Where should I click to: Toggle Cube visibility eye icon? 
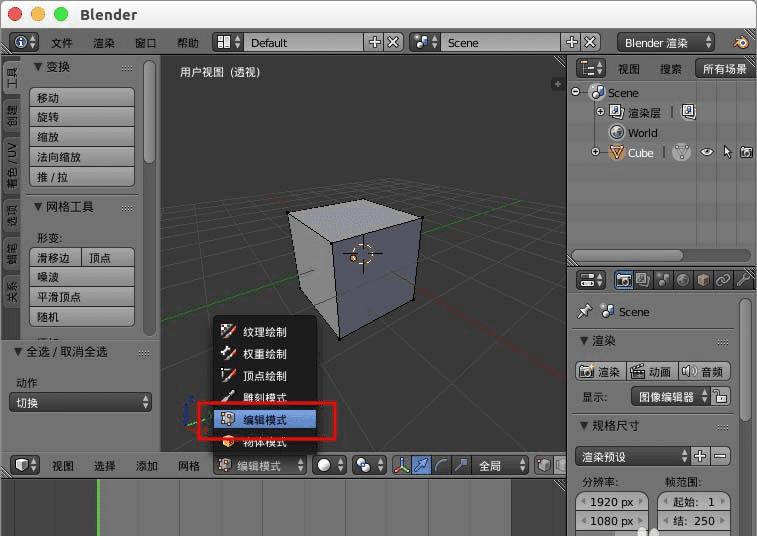[x=706, y=153]
